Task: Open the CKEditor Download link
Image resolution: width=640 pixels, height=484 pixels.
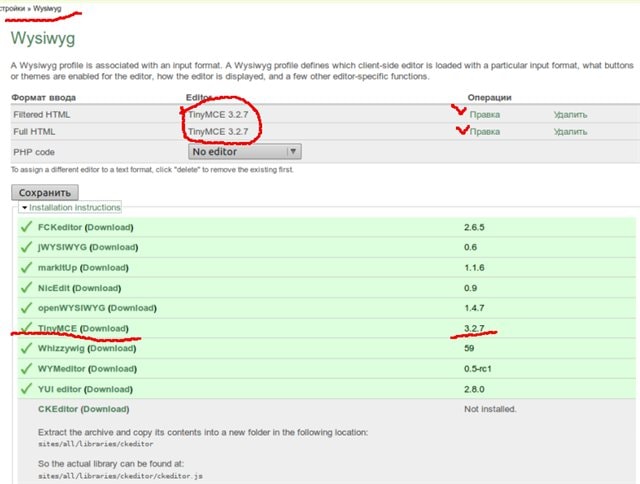Action: [105, 409]
